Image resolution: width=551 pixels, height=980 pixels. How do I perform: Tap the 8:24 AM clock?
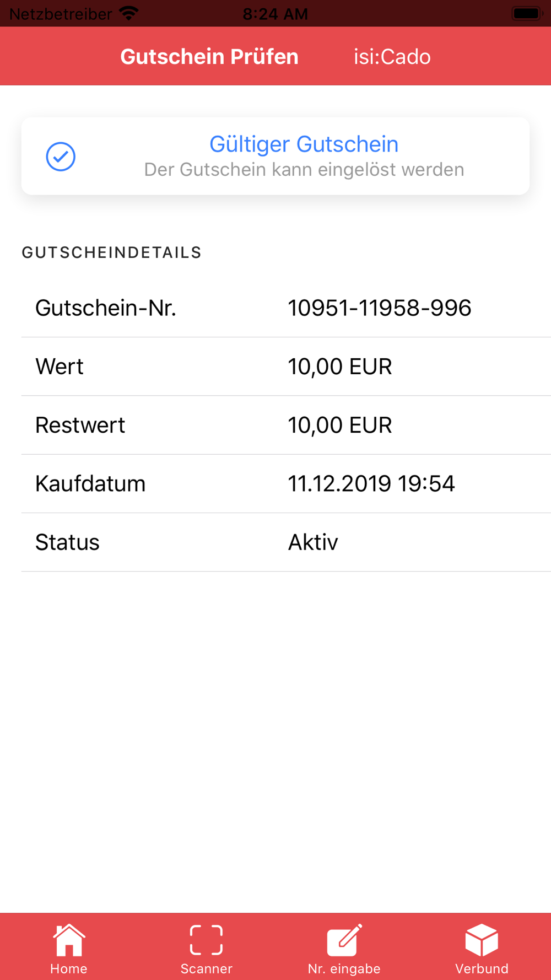click(x=275, y=14)
